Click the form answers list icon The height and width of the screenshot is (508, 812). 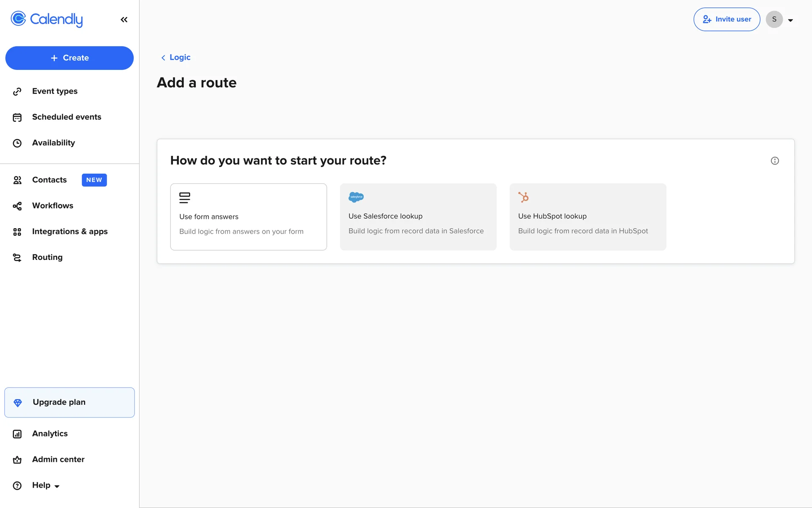pyautogui.click(x=184, y=198)
